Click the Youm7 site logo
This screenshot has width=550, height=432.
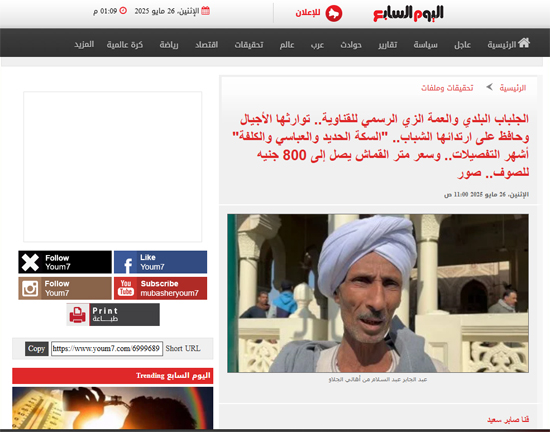tap(408, 13)
